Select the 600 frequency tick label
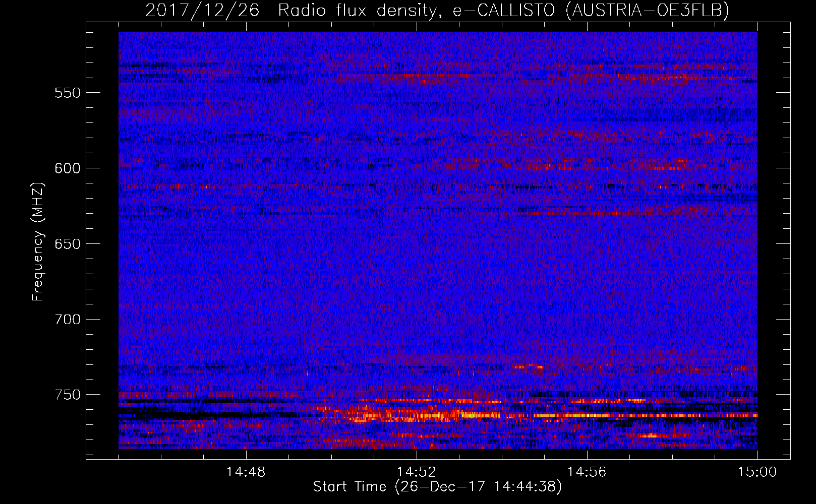The image size is (816, 504). coord(68,168)
